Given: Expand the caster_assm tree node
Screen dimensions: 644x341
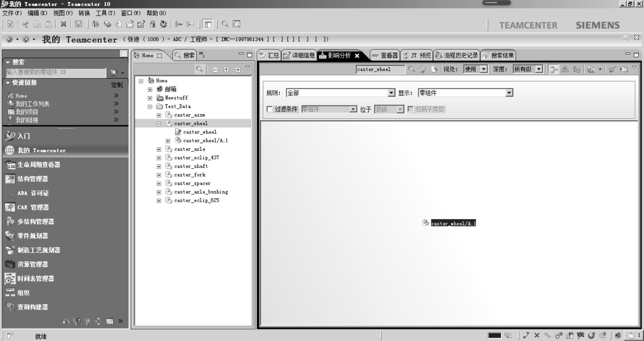Looking at the screenshot, I should [159, 115].
